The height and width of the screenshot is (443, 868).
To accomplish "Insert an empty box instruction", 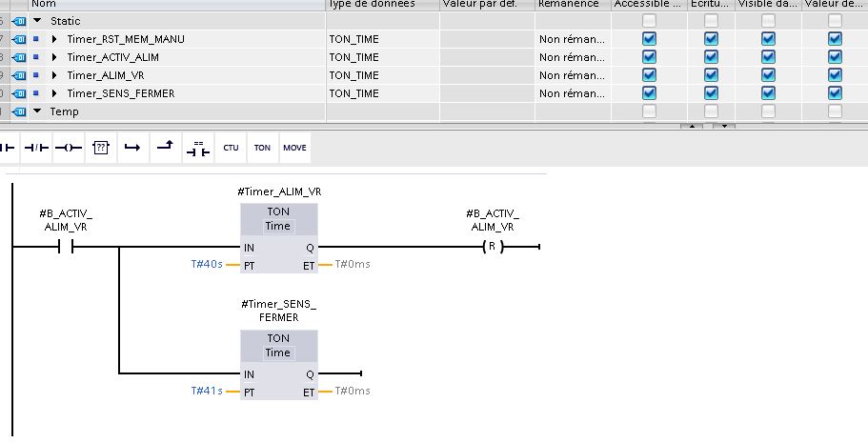I will point(101,149).
